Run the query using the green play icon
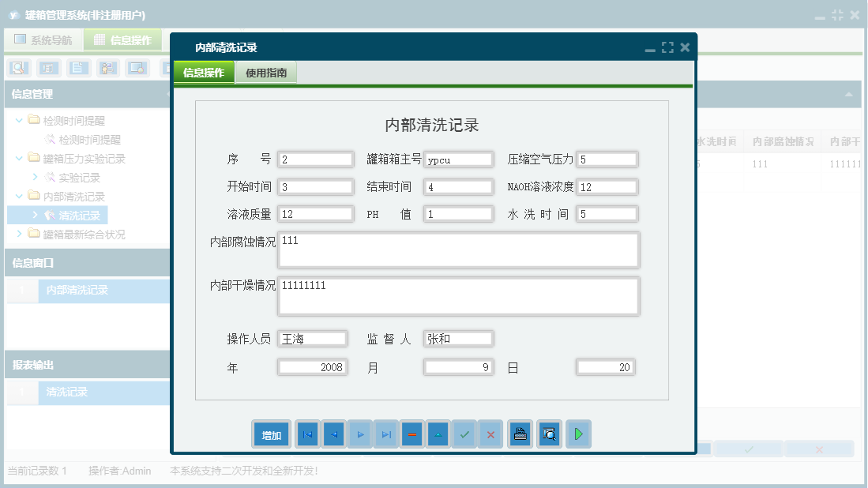Image resolution: width=868 pixels, height=488 pixels. coord(578,434)
